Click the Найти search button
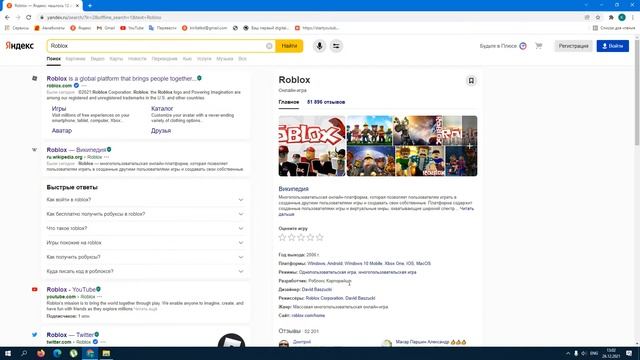 pyautogui.click(x=289, y=46)
